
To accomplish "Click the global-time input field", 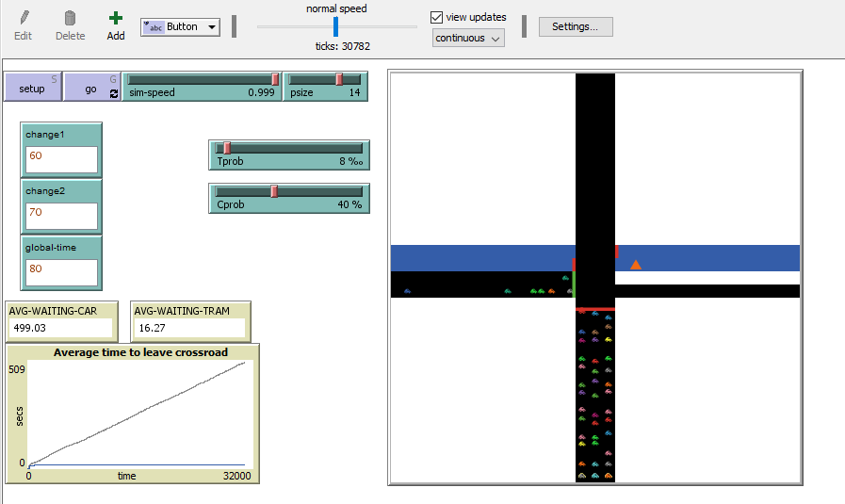I will click(x=61, y=272).
